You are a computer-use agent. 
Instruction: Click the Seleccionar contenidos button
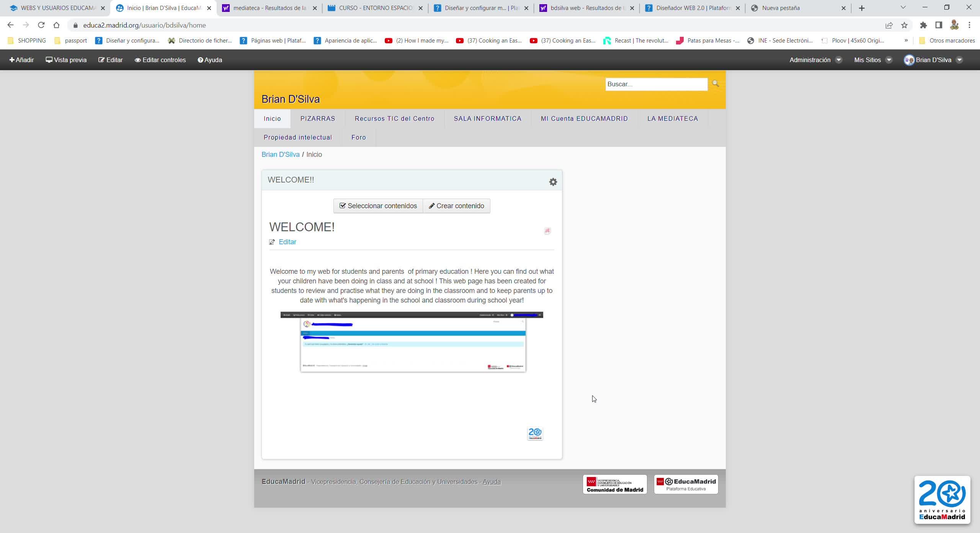click(378, 206)
